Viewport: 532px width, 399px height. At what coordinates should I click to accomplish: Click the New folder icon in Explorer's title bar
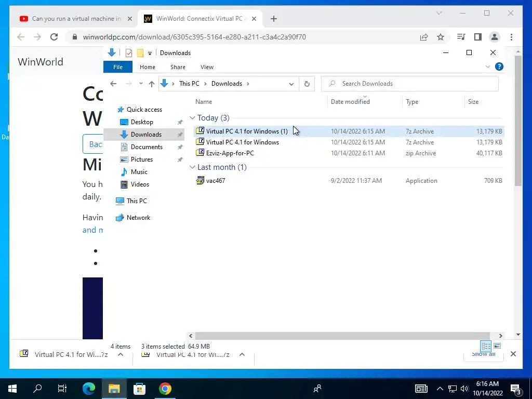coord(140,53)
